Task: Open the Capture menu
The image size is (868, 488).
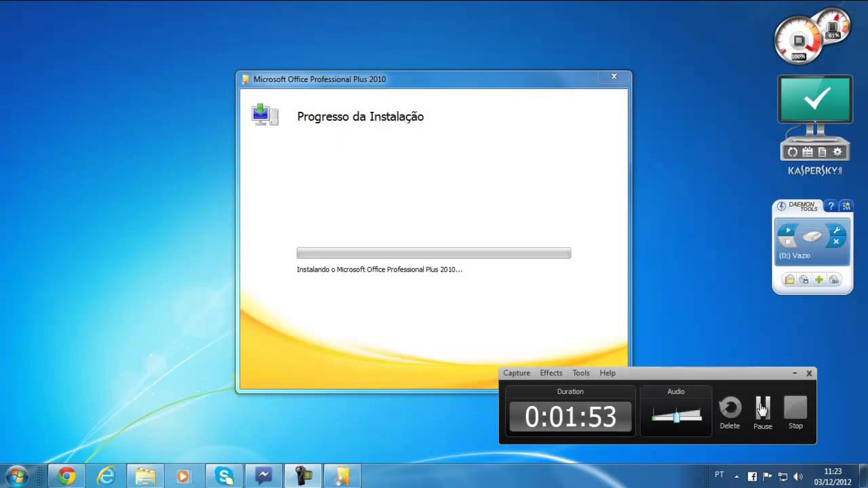Action: pos(517,373)
